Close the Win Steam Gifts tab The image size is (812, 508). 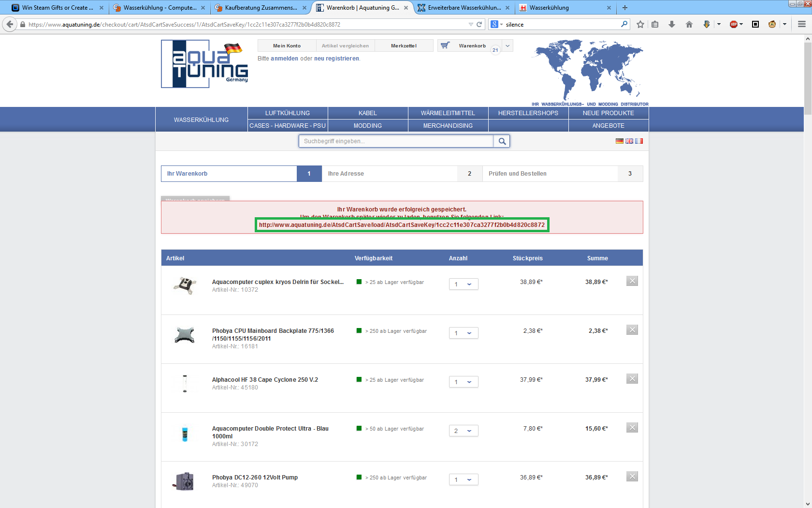[x=101, y=8]
